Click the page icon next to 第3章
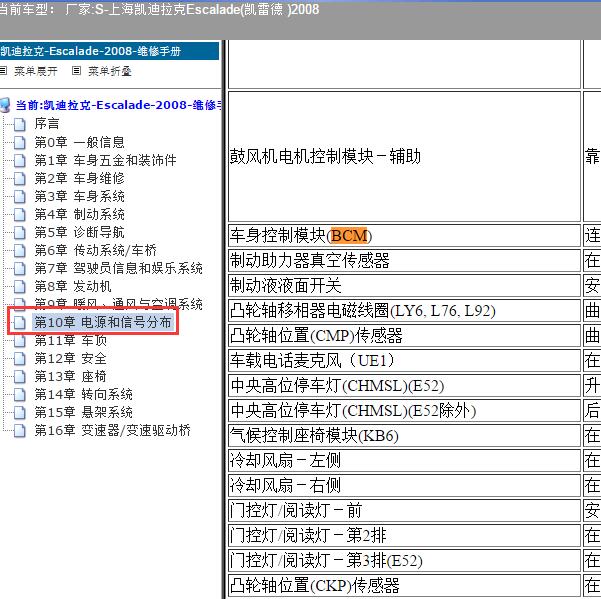This screenshot has width=601, height=599. coord(20,197)
